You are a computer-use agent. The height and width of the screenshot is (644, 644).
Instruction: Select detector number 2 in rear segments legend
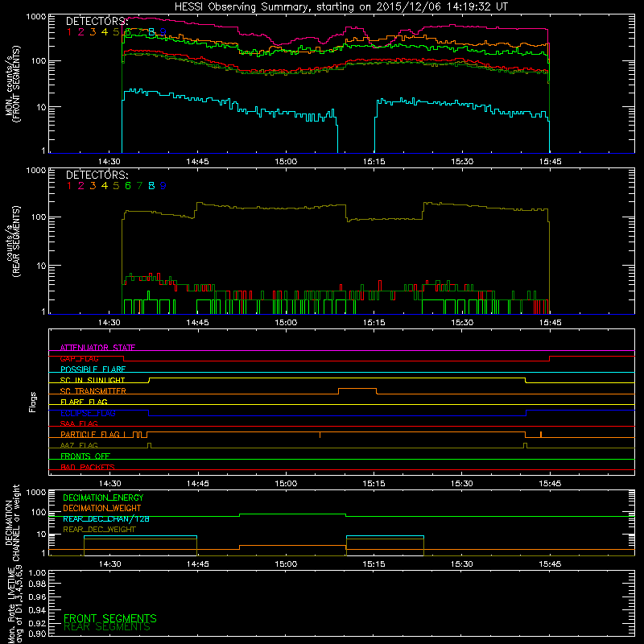(81, 186)
